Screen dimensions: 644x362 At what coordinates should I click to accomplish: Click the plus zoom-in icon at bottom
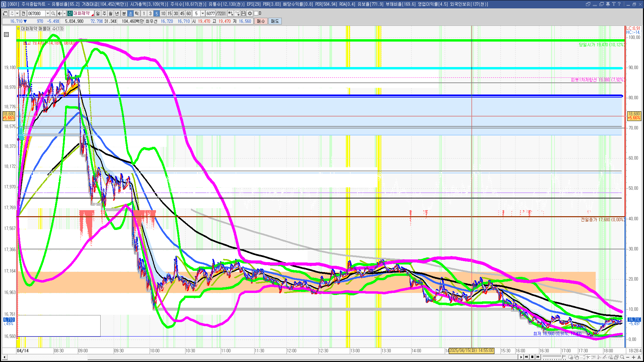coord(633,357)
